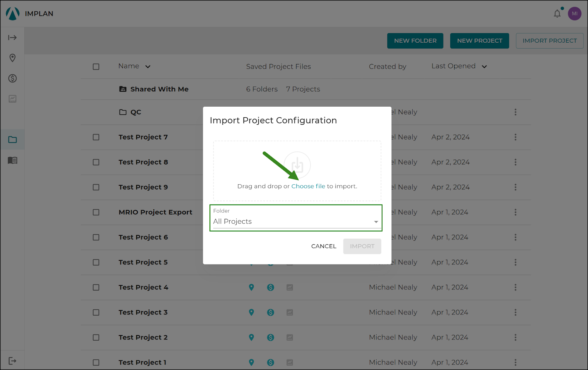Cancel the Import Project Configuration dialog
This screenshot has height=370, width=588.
click(x=323, y=246)
